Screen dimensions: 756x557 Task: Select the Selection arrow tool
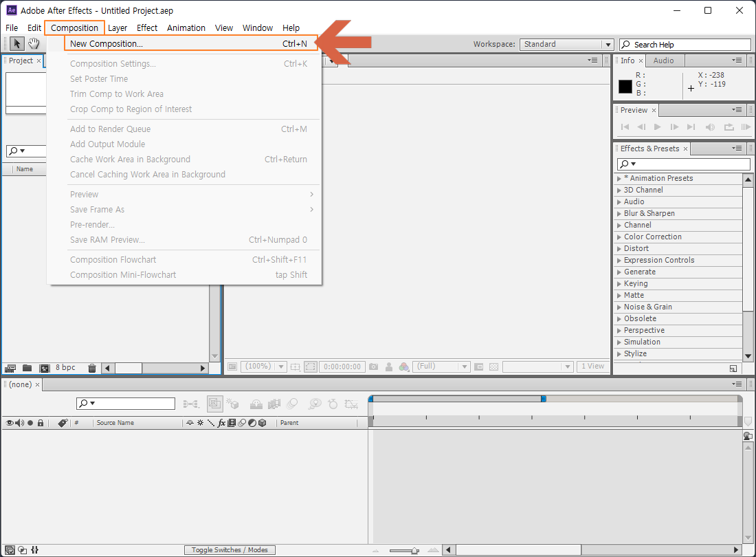pos(17,44)
